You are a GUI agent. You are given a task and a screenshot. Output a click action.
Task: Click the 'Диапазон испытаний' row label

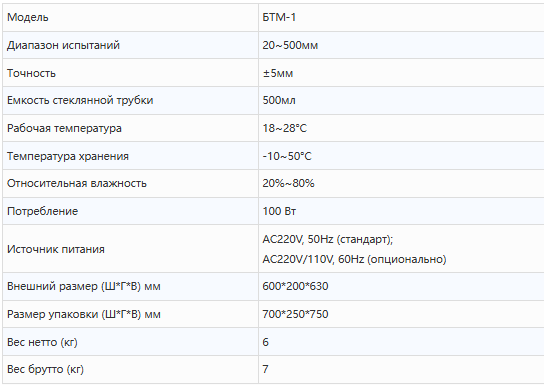pos(63,45)
